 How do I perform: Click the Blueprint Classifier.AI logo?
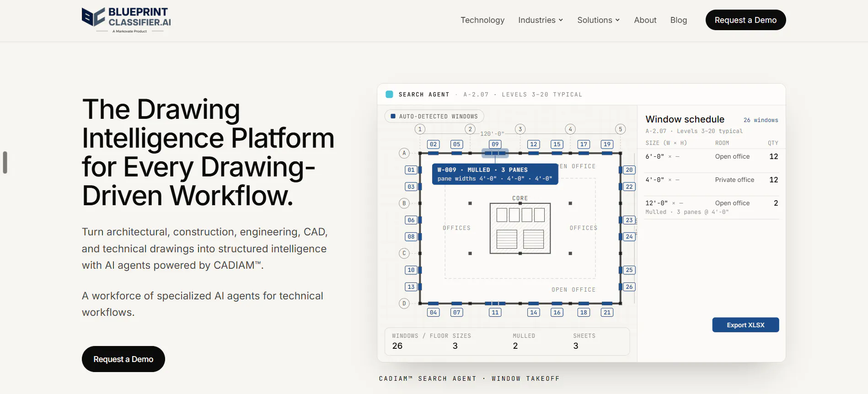point(126,20)
